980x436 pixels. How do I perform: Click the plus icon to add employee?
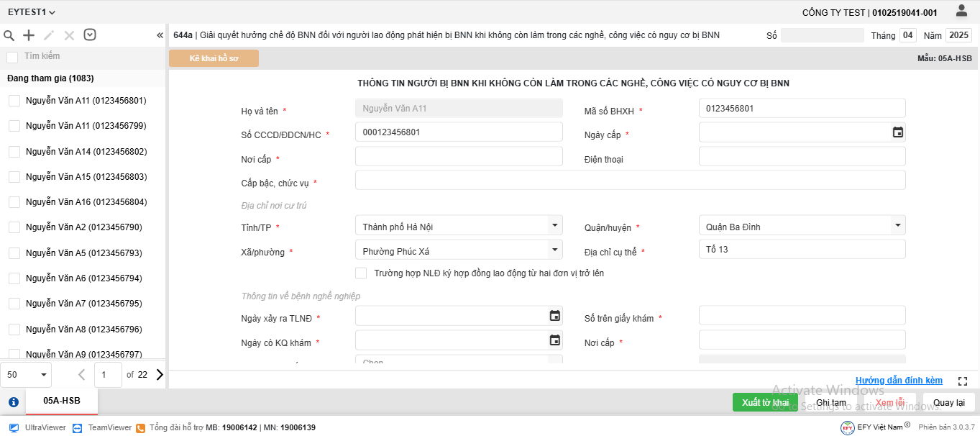click(29, 35)
